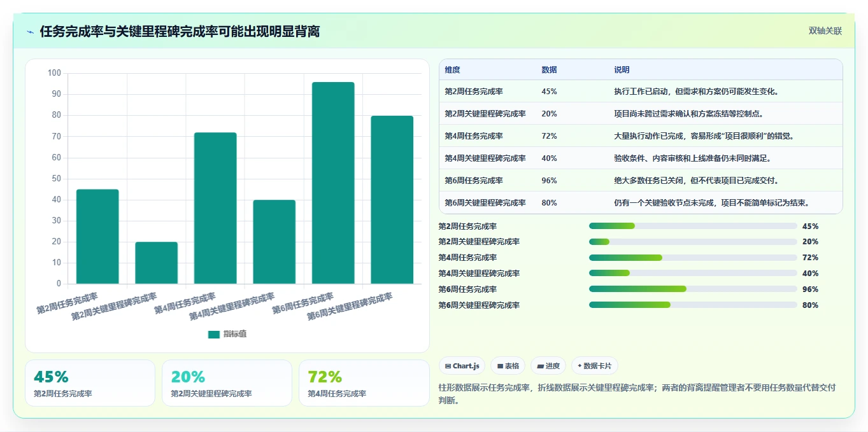Image resolution: width=868 pixels, height=432 pixels.
Task: Click the table cell 第6周关键里程碑完成率
Action: [x=485, y=203]
